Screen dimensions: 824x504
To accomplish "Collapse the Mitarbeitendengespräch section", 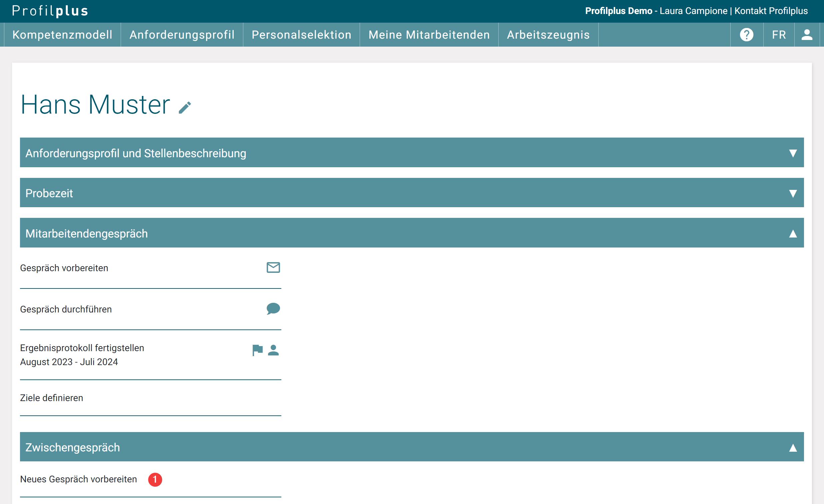I will [x=793, y=233].
